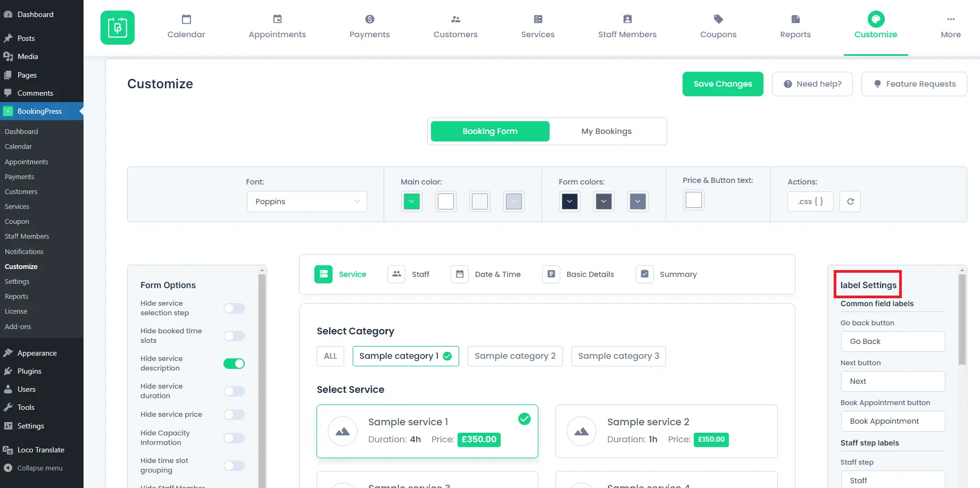Switch to the Booking Form tab

[x=490, y=131]
